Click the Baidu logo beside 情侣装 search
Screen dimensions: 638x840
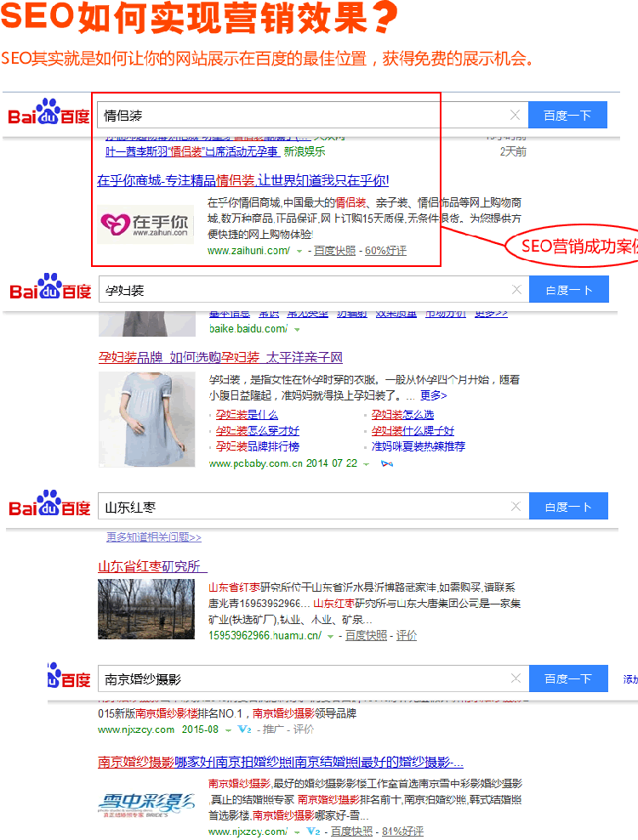tap(48, 112)
